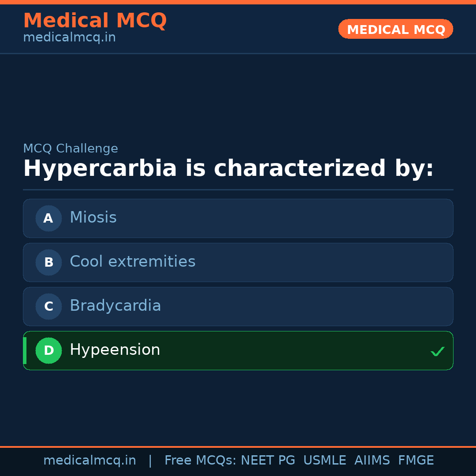Open the medicalmcq.in link in the header

69,38
